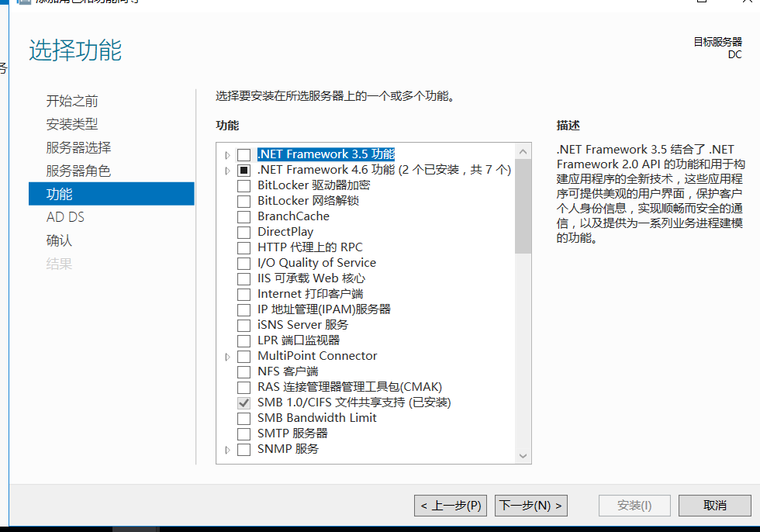Click the feature list scroll up arrow

tap(523, 151)
